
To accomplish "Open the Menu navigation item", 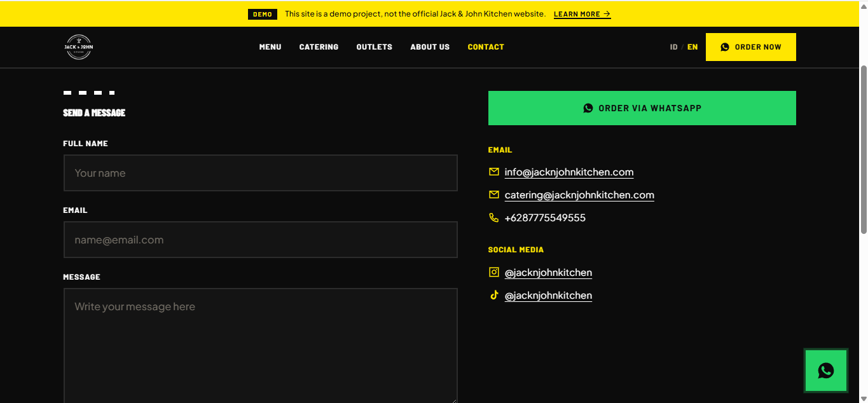I will (x=270, y=47).
